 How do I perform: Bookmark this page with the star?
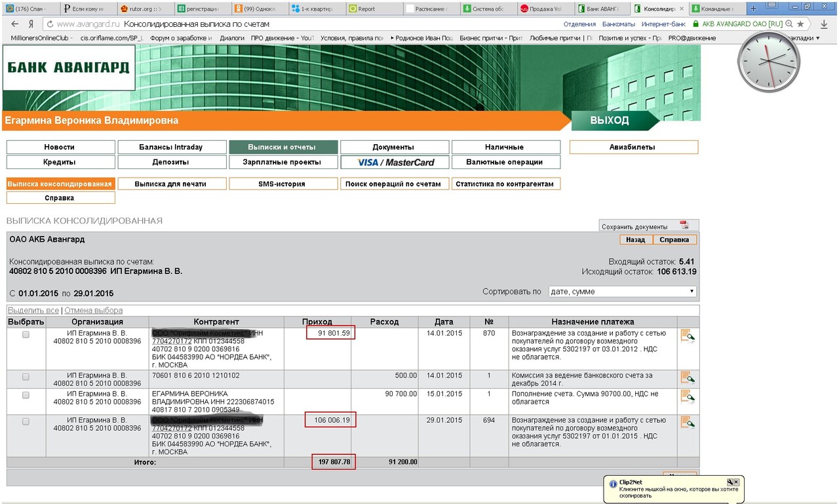tap(800, 24)
